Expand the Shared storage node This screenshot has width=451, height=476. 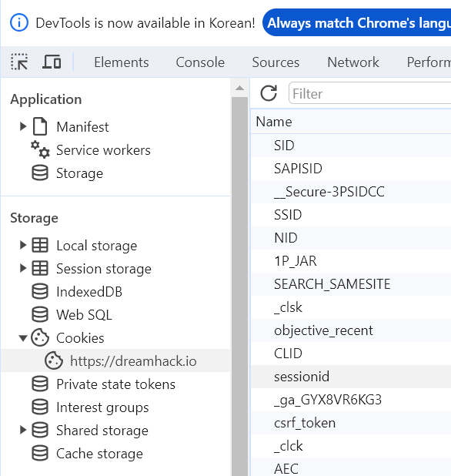click(x=23, y=430)
